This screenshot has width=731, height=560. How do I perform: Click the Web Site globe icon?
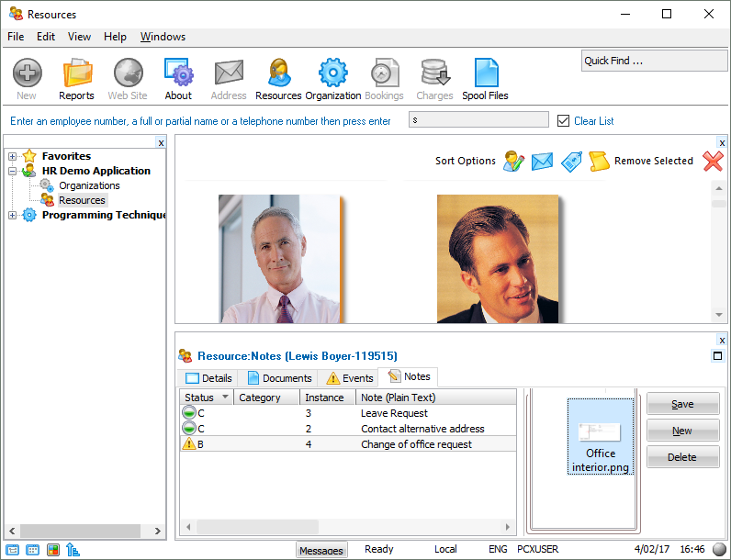129,73
